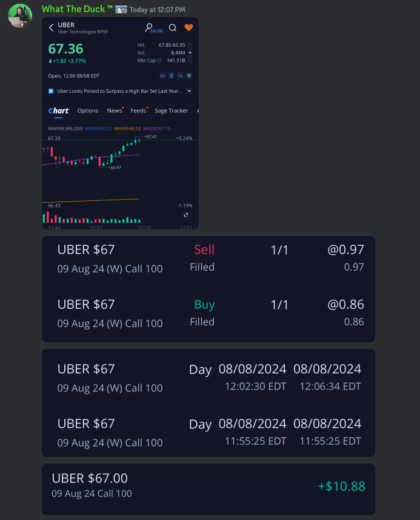The image size is (420, 520).
Task: Click the downtrend arrow icon
Action: coord(181,76)
